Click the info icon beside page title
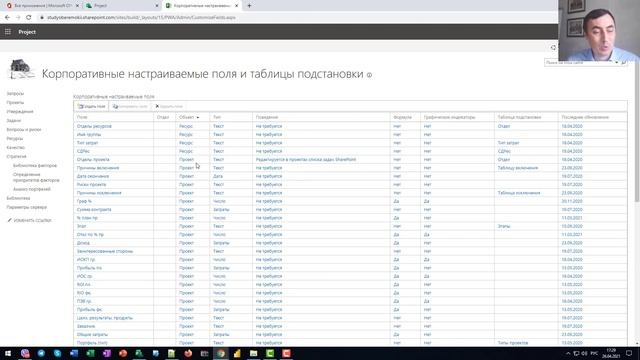This screenshot has height=360, width=640. (x=369, y=75)
